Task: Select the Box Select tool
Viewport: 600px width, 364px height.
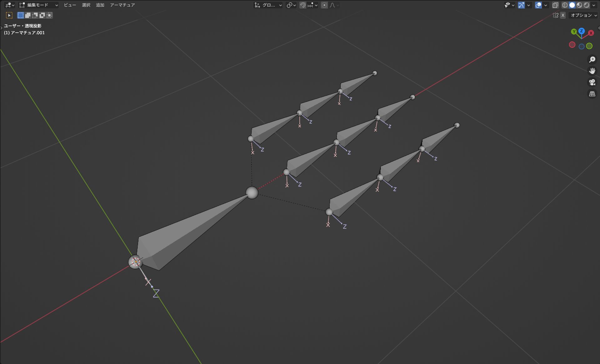Action: click(20, 15)
